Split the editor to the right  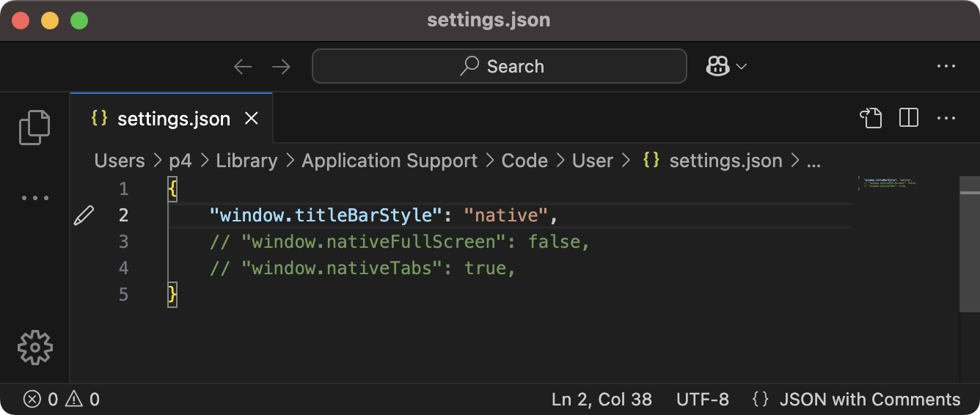click(x=909, y=118)
